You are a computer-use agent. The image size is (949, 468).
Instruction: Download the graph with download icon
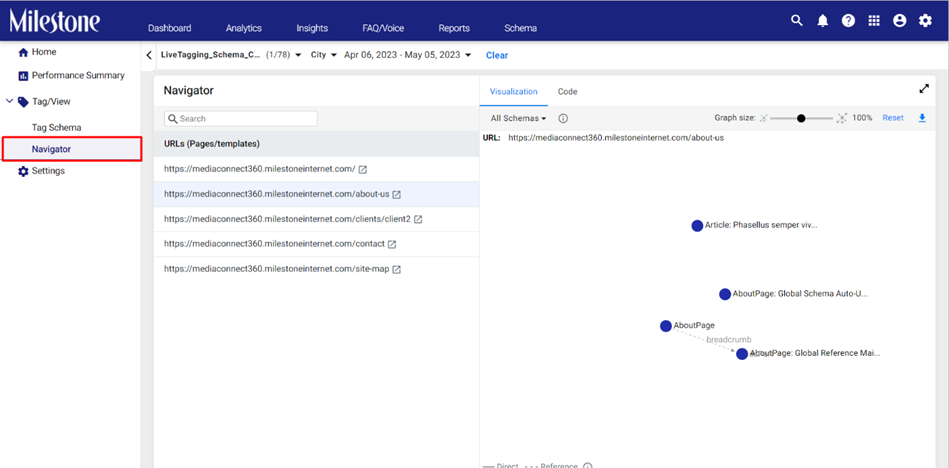[x=922, y=118]
